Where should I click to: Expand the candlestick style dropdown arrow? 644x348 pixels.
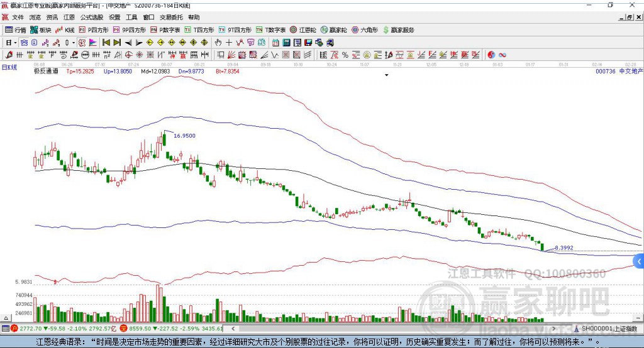click(74, 43)
